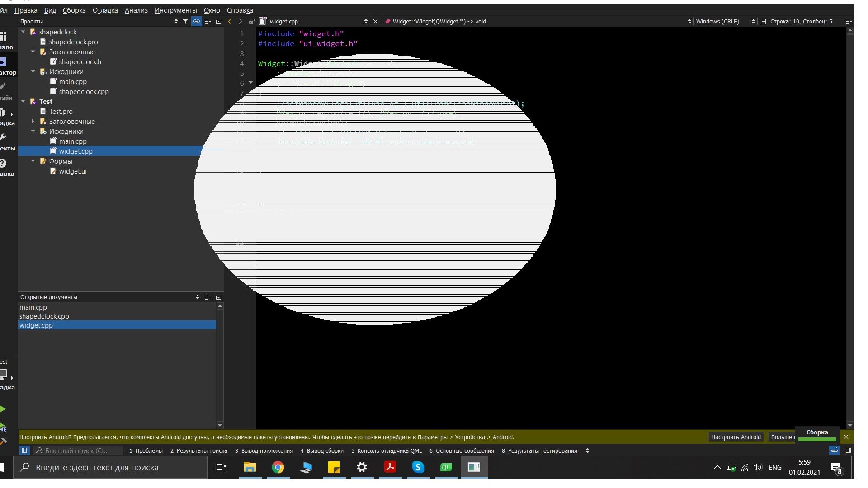Open widget.ui in the project tree
Image resolution: width=868 pixels, height=488 pixels.
pyautogui.click(x=72, y=171)
